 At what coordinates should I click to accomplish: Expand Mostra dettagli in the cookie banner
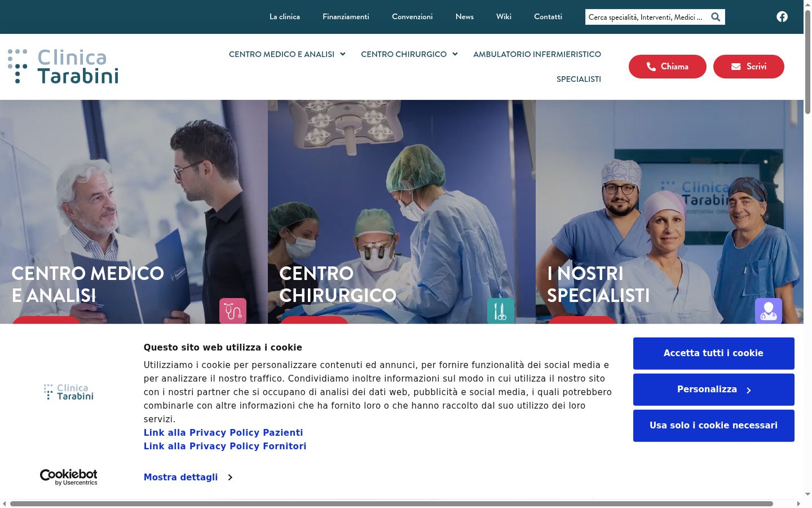(x=188, y=477)
